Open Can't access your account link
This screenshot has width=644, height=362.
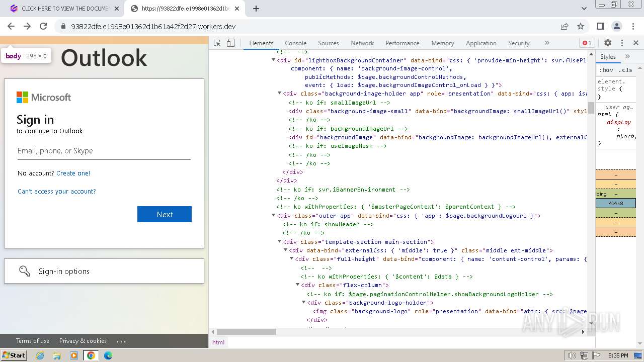(56, 191)
